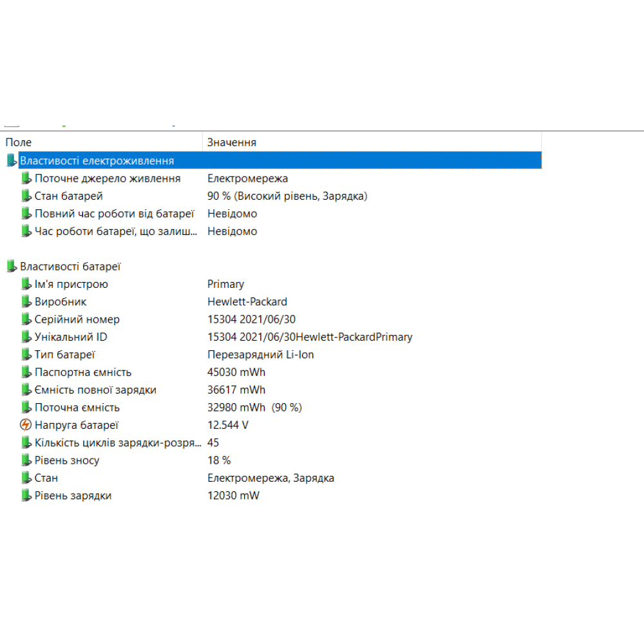
Task: Click the value 36617 mWh
Action: click(x=236, y=390)
